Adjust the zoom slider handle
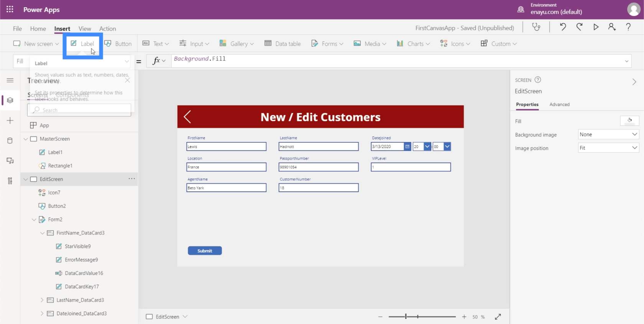 (x=406, y=317)
